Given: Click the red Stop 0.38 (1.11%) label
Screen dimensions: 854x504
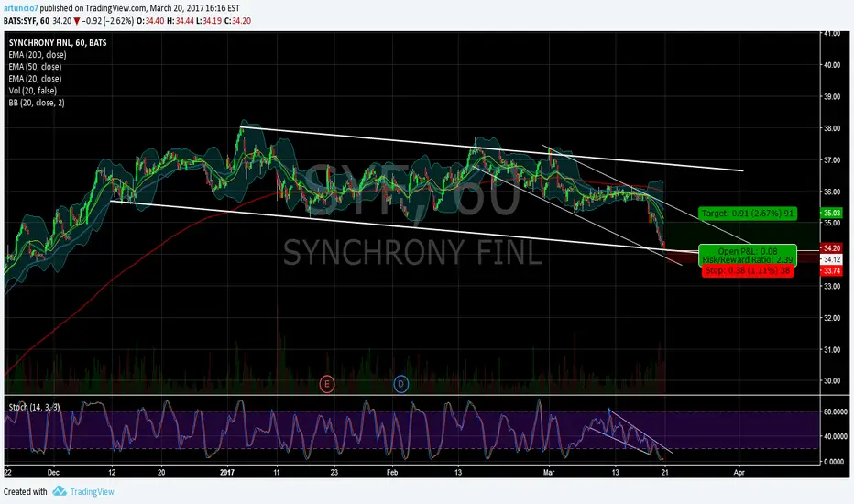Looking at the screenshot, I should (x=748, y=270).
